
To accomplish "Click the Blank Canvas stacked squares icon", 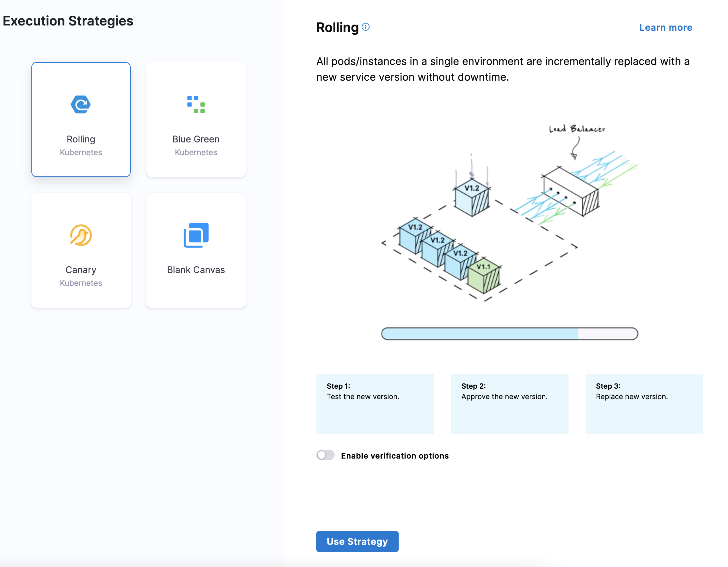I will point(196,235).
